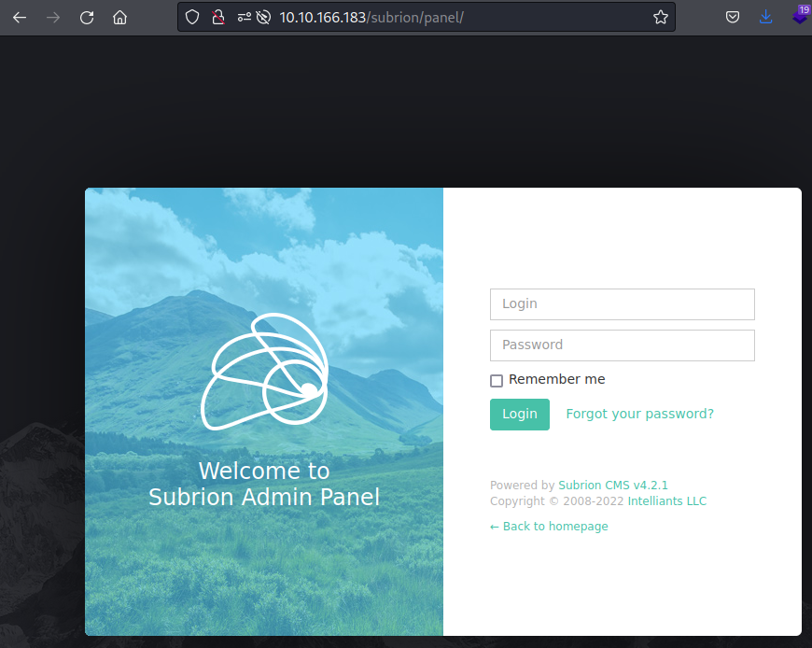Bookmark this page with the star
Image resolution: width=812 pixels, height=648 pixels.
coord(662,17)
